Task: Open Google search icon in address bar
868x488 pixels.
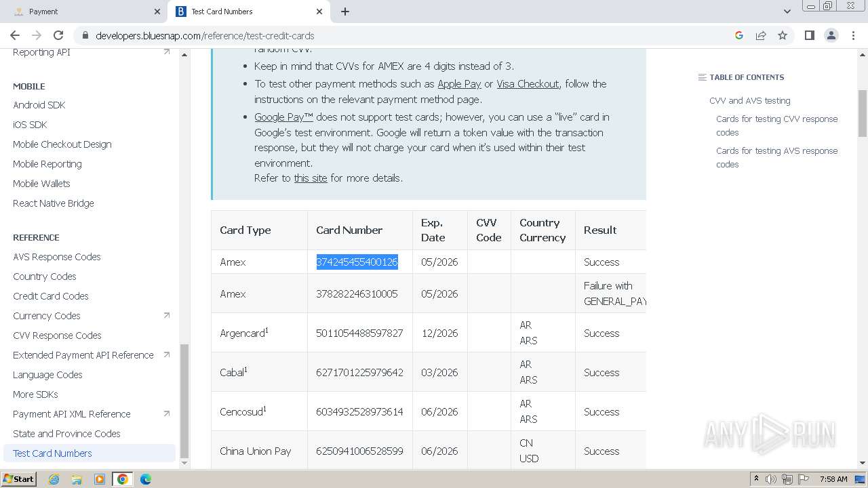Action: point(739,35)
